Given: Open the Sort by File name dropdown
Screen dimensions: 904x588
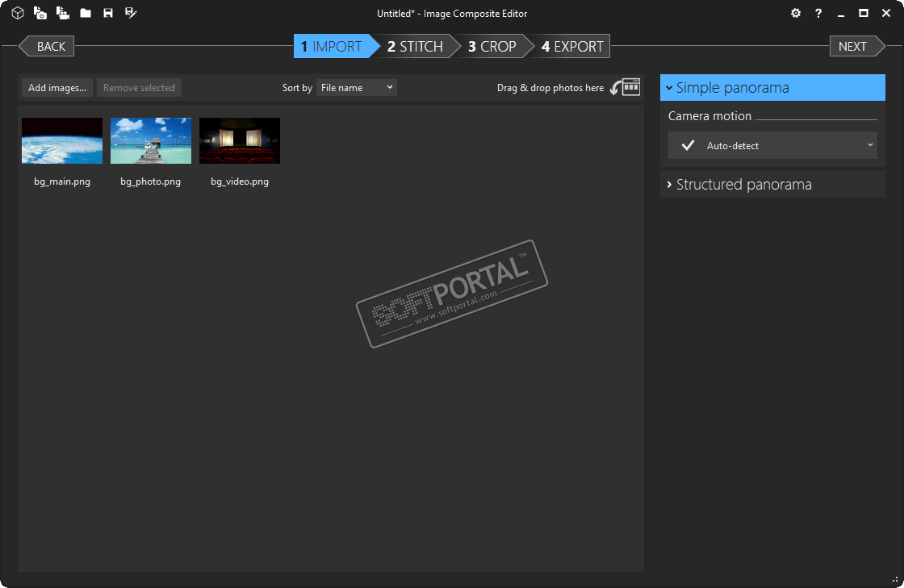Looking at the screenshot, I should click(x=356, y=88).
